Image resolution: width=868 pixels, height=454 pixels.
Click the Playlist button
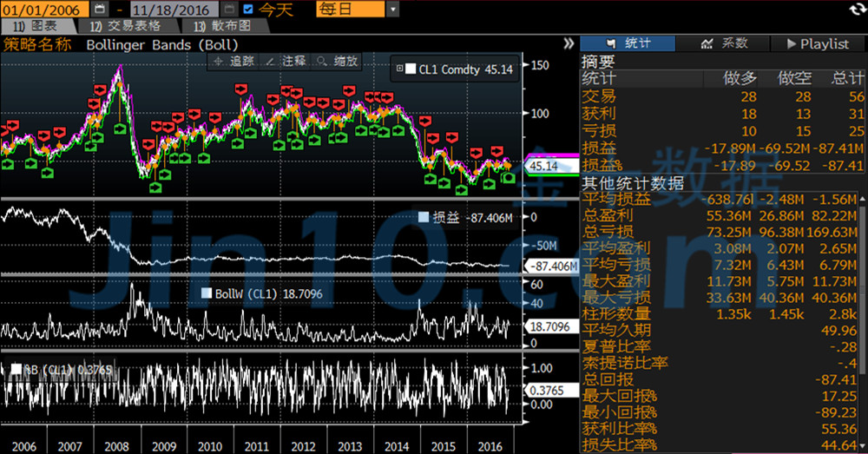[818, 43]
